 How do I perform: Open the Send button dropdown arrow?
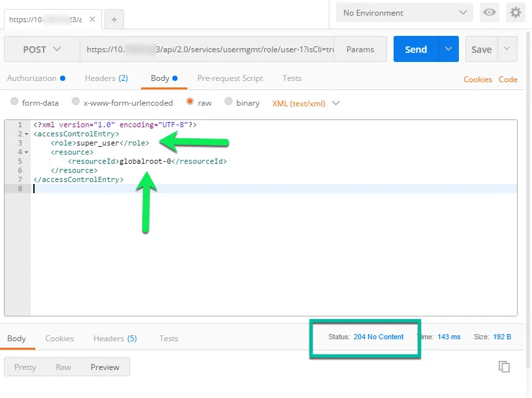point(448,50)
